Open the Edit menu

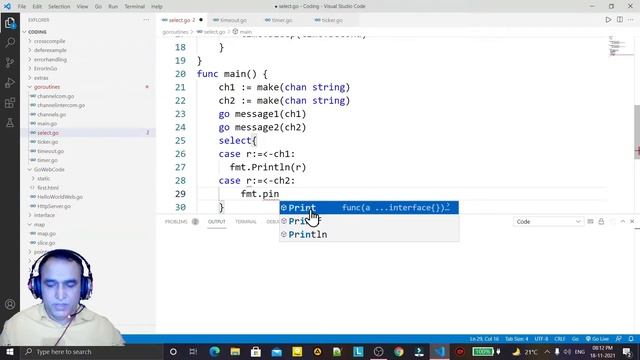37,7
